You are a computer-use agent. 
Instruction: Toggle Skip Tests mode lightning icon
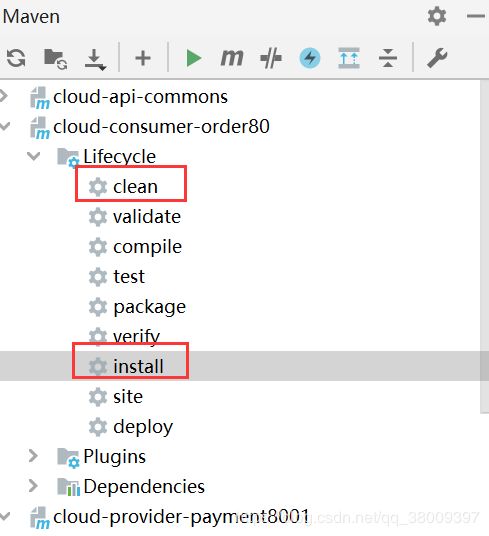click(x=310, y=58)
